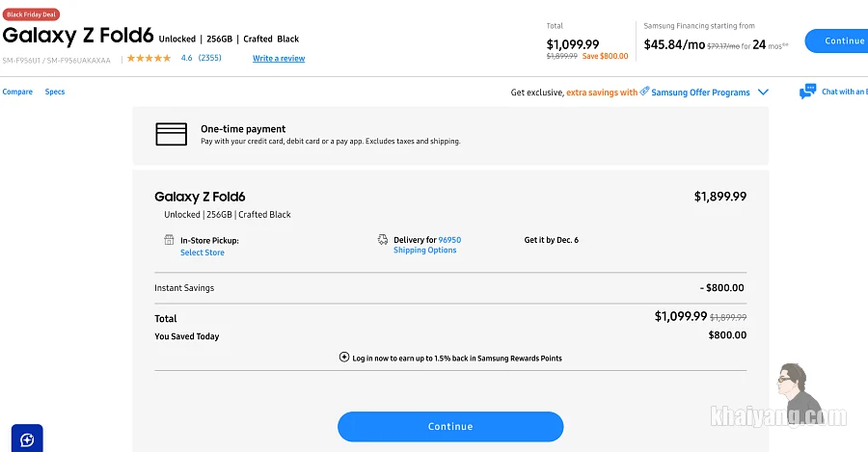Click the 2355 reviews count
Viewport: 868px width, 452px height.
pyautogui.click(x=210, y=58)
